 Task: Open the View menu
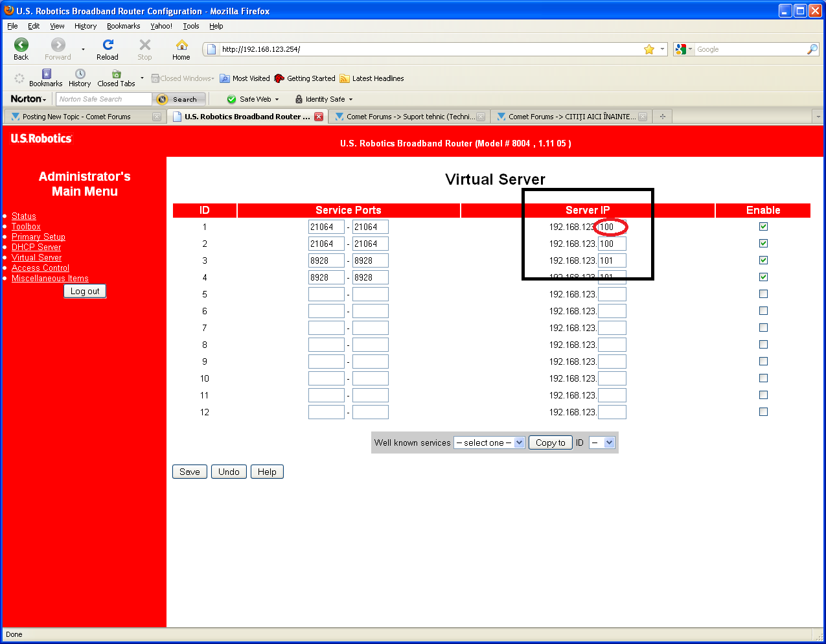click(57, 26)
